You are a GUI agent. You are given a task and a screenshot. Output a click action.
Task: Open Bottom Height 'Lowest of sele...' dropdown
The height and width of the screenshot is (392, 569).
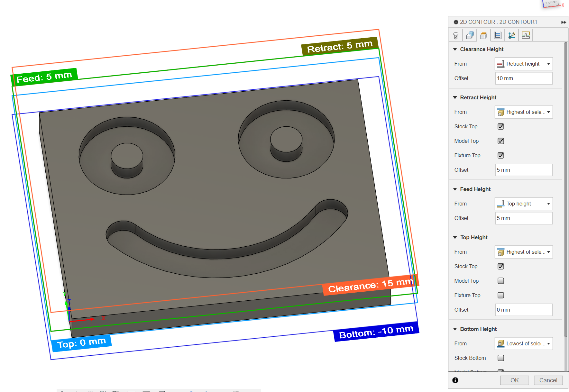pyautogui.click(x=524, y=343)
